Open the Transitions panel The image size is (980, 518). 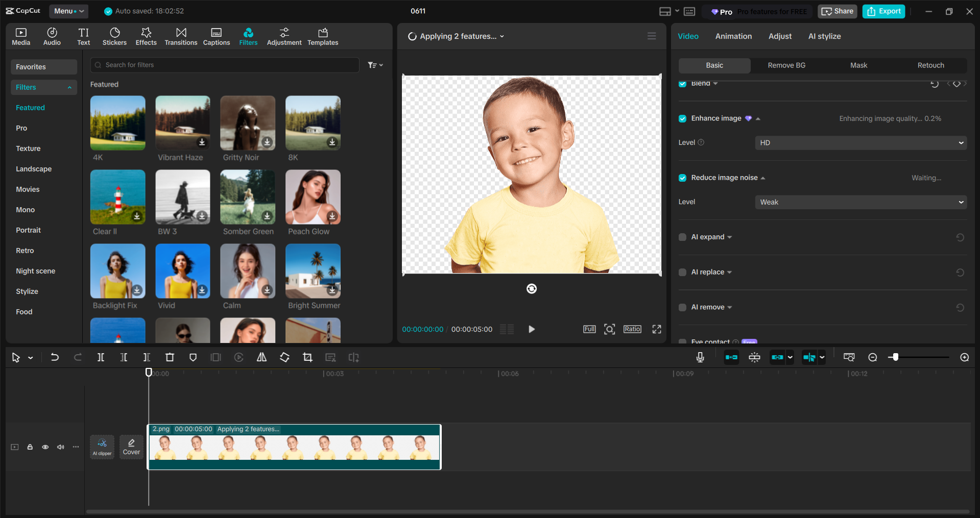181,36
